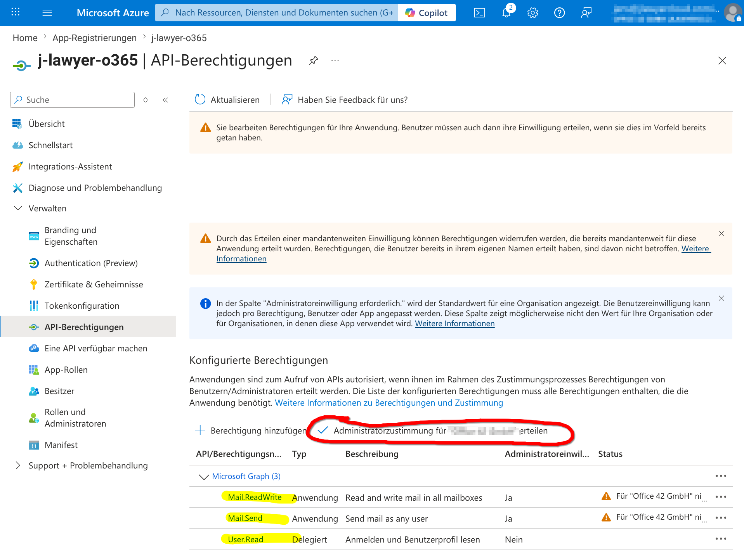Click Haben Sie Feedback für uns?

(x=345, y=100)
